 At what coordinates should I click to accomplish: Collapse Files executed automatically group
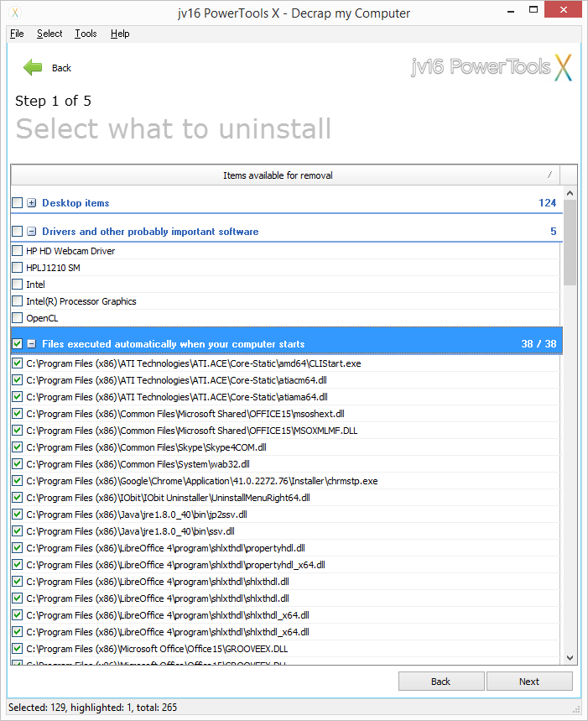[x=32, y=344]
